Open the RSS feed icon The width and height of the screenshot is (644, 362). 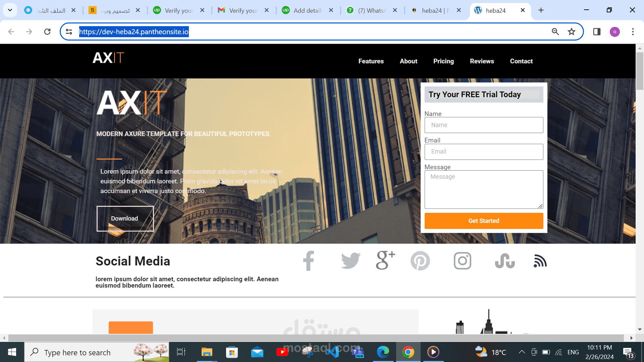point(539,261)
